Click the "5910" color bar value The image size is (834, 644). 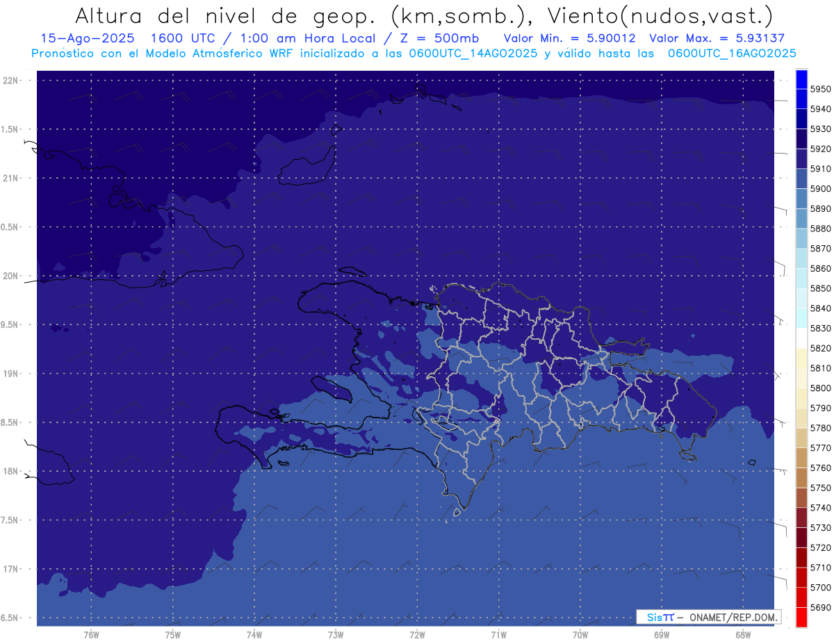point(820,169)
